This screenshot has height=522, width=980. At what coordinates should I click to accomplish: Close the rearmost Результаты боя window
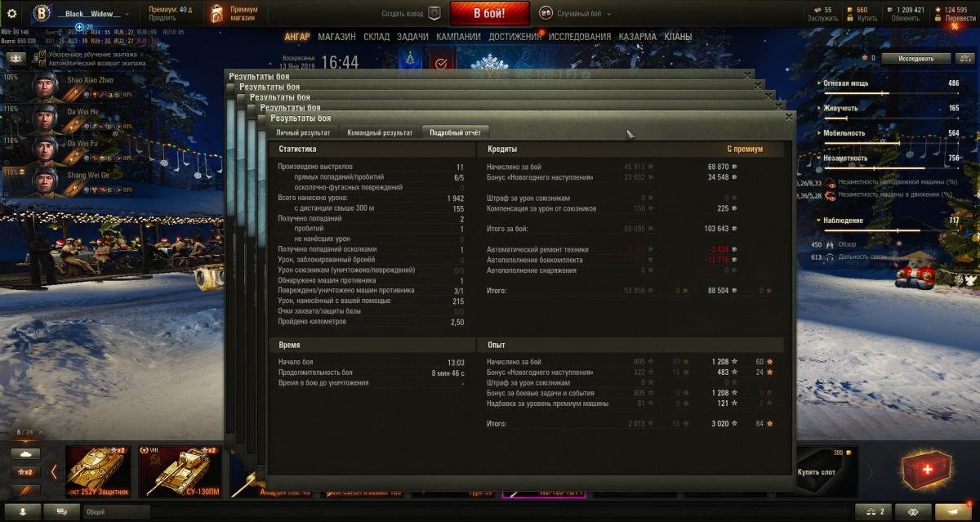(748, 75)
